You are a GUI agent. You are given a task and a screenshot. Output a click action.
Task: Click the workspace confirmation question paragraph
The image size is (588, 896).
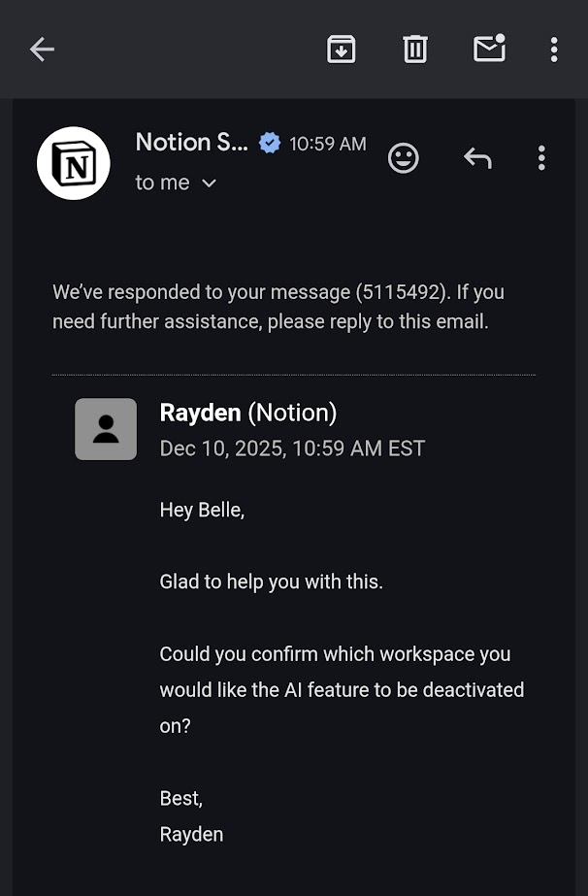342,689
